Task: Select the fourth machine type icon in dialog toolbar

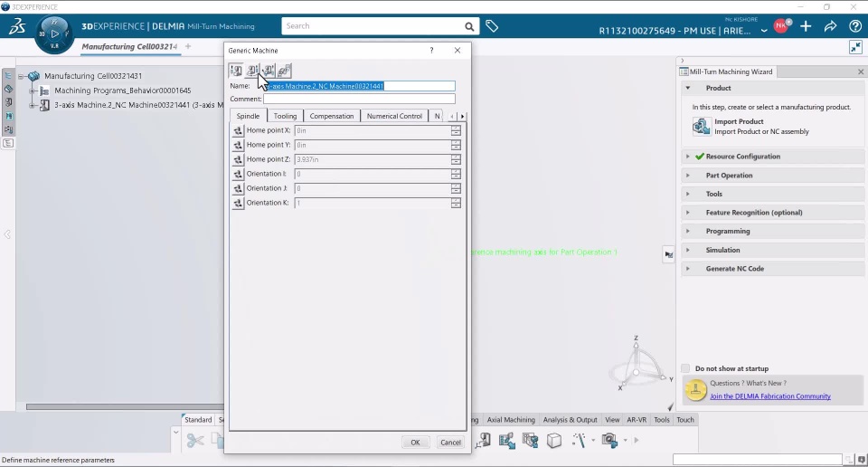Action: (285, 71)
